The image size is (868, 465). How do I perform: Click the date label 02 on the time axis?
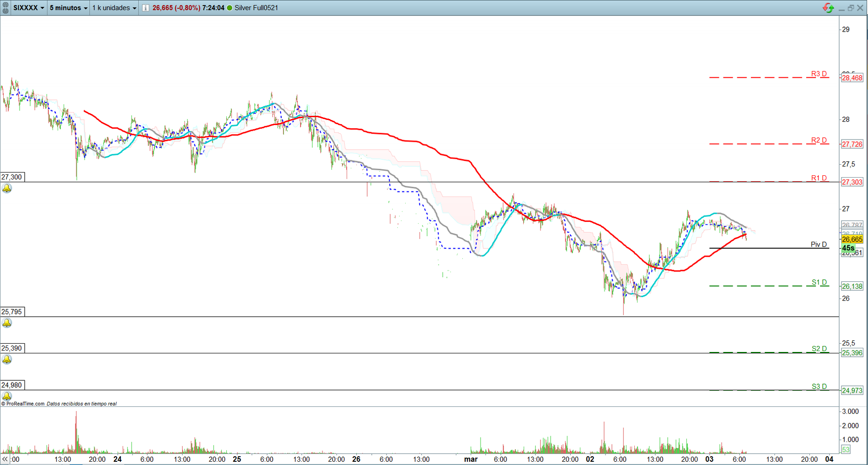point(590,459)
